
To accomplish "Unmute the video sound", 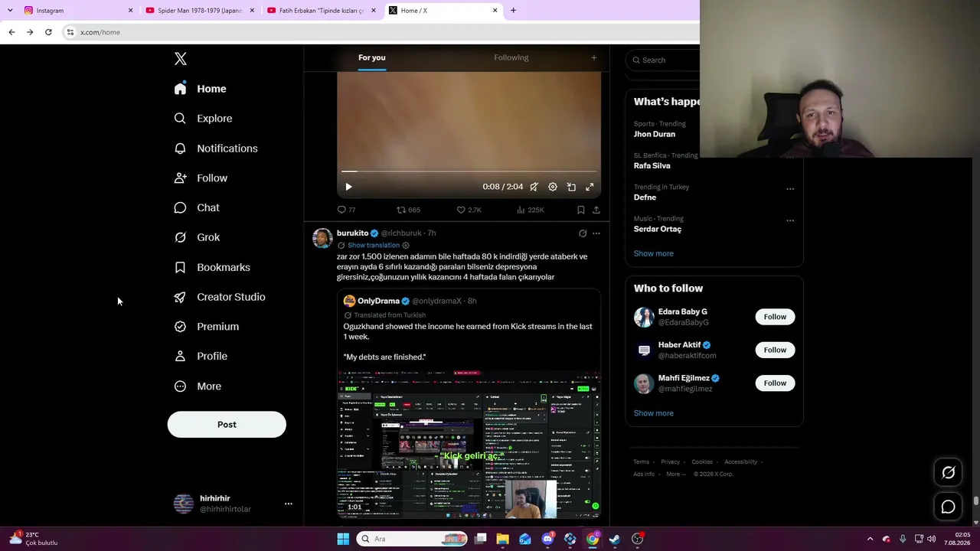I will [x=534, y=187].
